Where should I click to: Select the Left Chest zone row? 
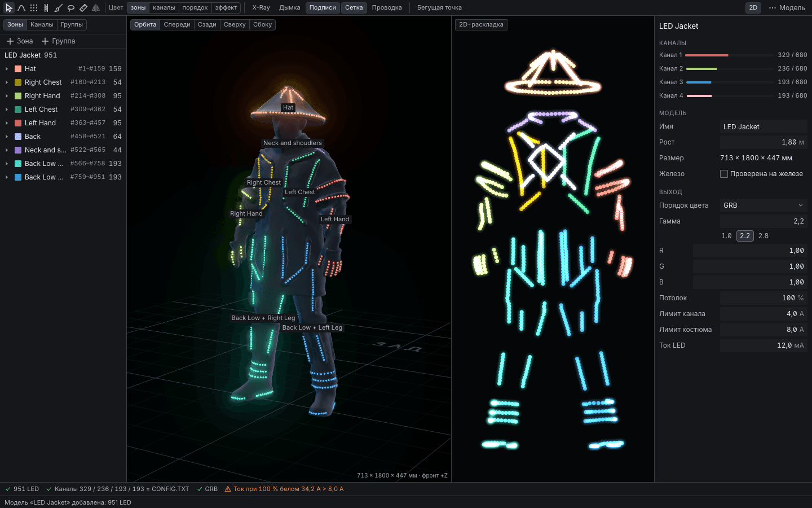point(63,110)
